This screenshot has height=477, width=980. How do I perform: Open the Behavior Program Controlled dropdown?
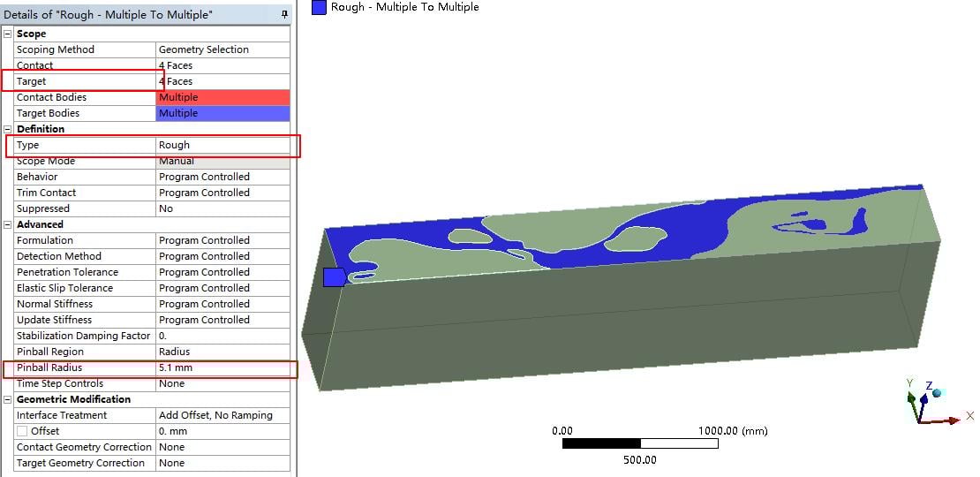point(222,177)
